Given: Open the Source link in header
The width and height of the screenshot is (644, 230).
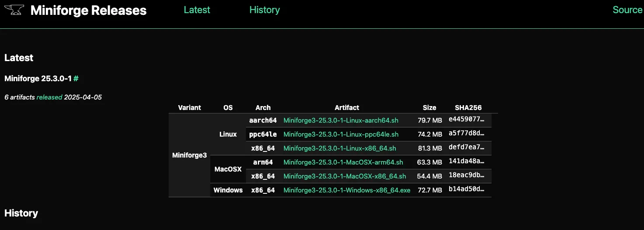Looking at the screenshot, I should click(627, 10).
